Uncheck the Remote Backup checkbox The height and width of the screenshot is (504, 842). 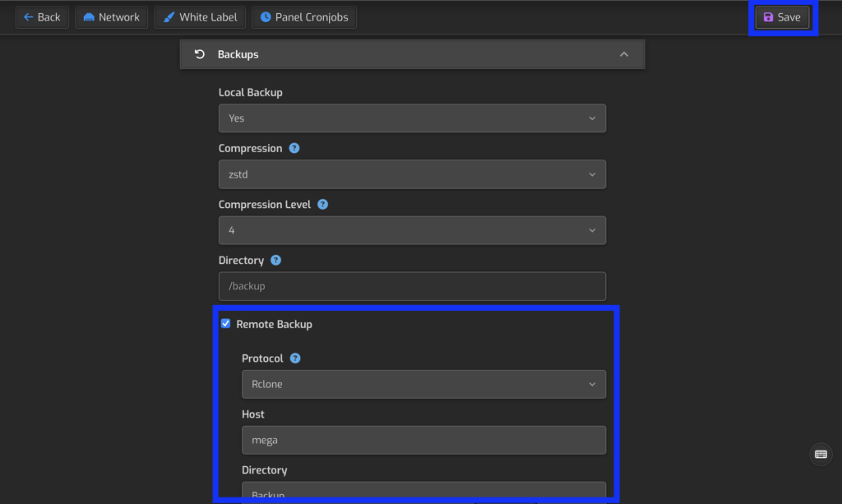click(x=226, y=324)
